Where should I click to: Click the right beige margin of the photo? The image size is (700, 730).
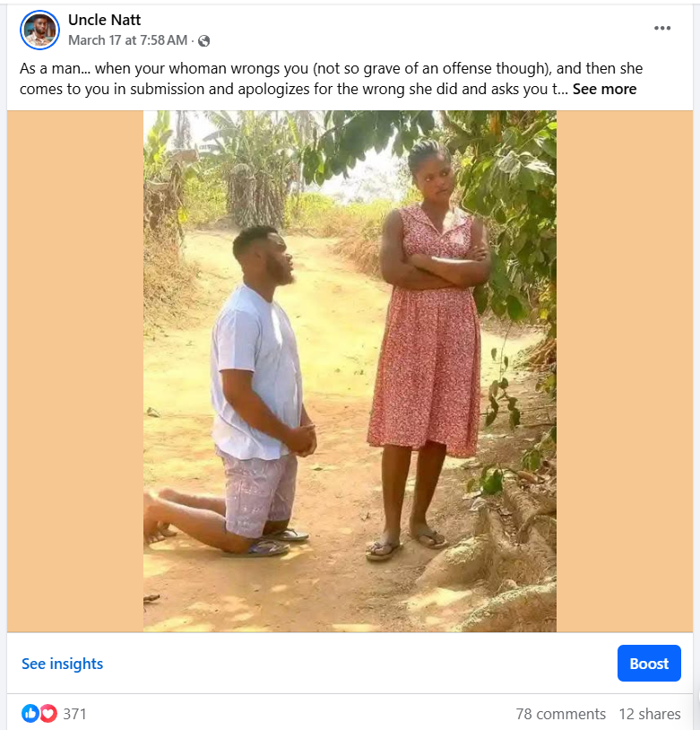624,371
